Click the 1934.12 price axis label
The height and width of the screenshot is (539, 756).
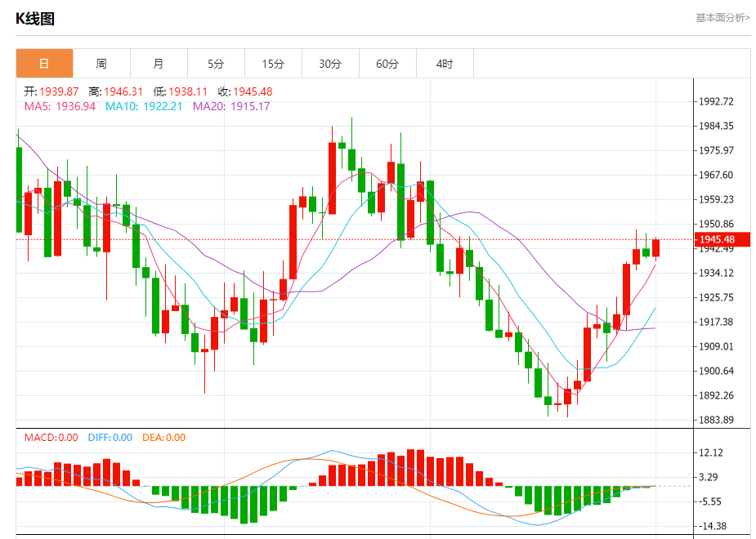point(717,273)
